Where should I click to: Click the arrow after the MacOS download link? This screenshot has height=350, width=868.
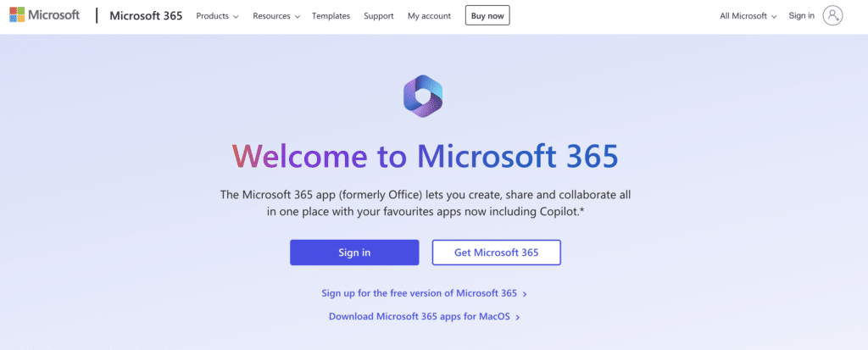518,317
